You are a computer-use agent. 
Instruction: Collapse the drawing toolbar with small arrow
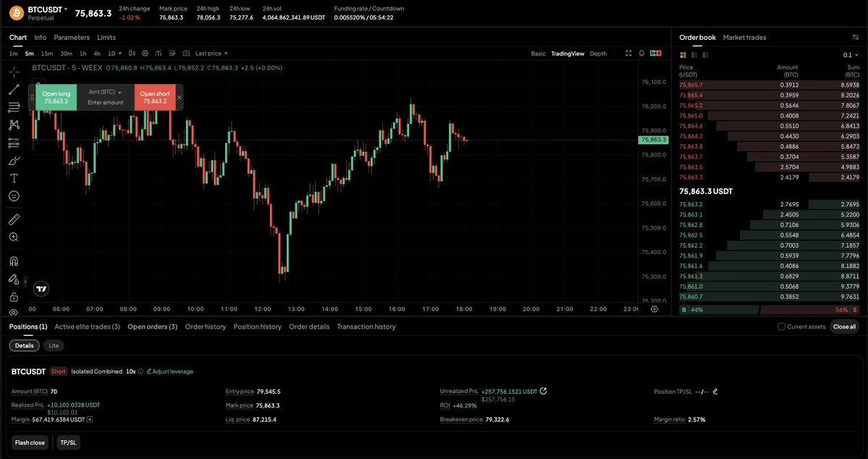click(25, 282)
